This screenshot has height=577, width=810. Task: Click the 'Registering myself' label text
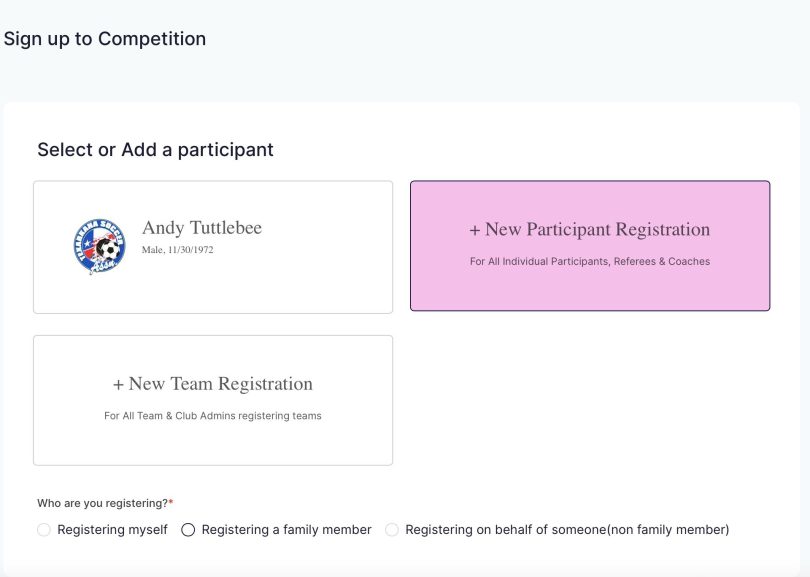[112, 530]
